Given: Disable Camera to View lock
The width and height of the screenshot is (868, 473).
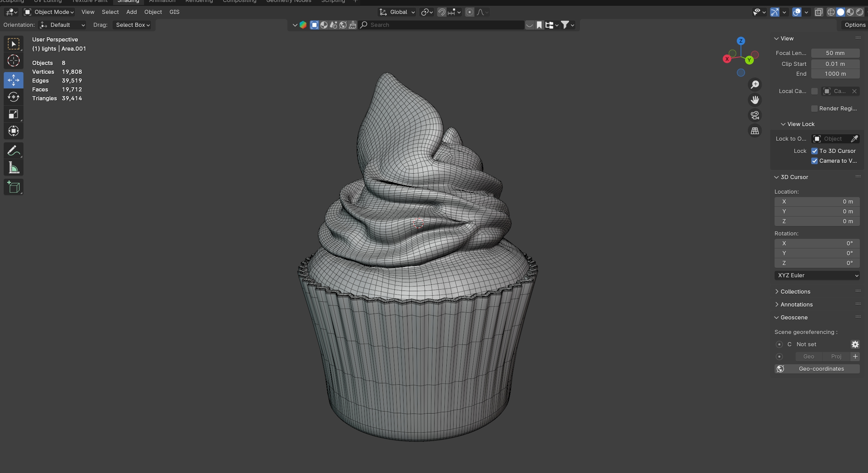Looking at the screenshot, I should tap(815, 161).
